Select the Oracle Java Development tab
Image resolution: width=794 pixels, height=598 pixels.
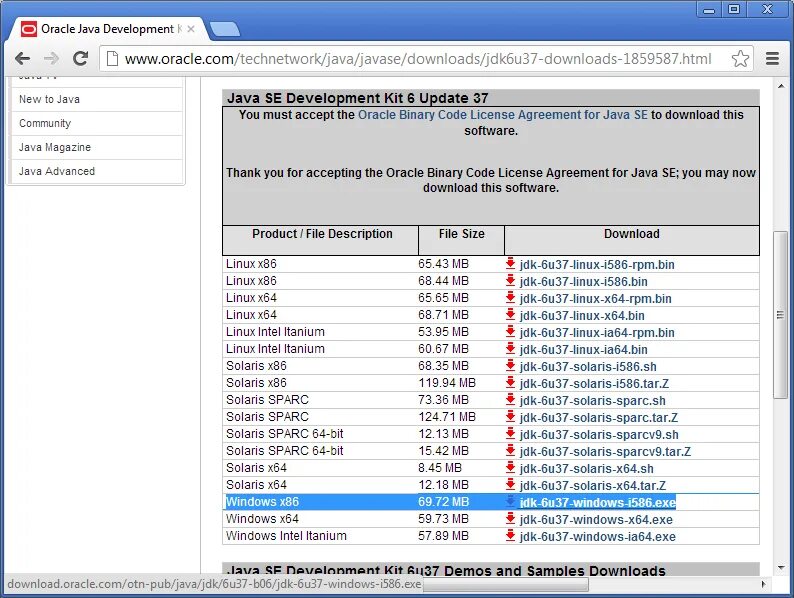(107, 29)
